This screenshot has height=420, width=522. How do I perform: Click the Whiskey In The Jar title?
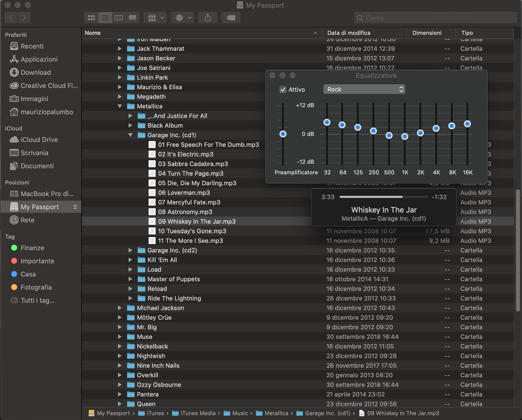point(384,210)
